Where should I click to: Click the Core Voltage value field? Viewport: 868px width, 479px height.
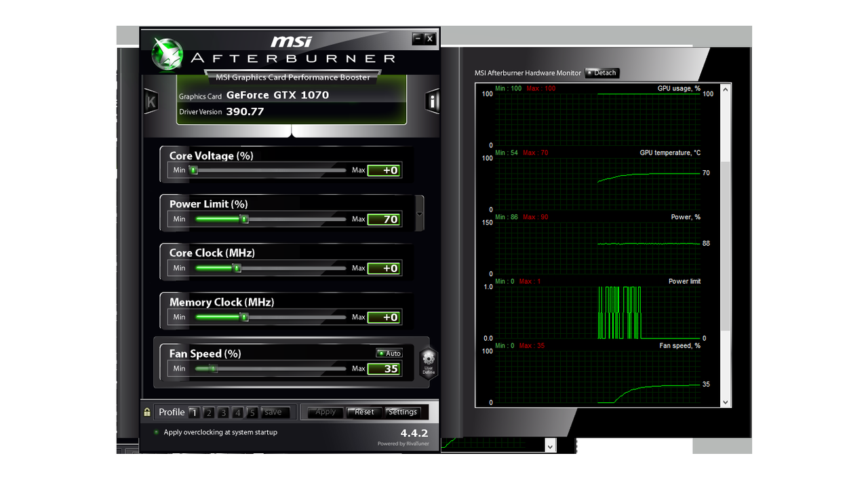[384, 170]
